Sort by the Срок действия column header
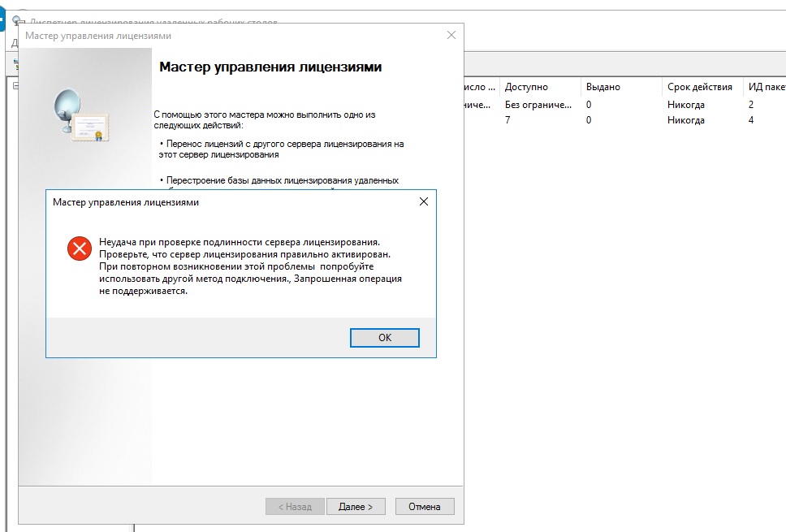The width and height of the screenshot is (786, 532). 703,87
